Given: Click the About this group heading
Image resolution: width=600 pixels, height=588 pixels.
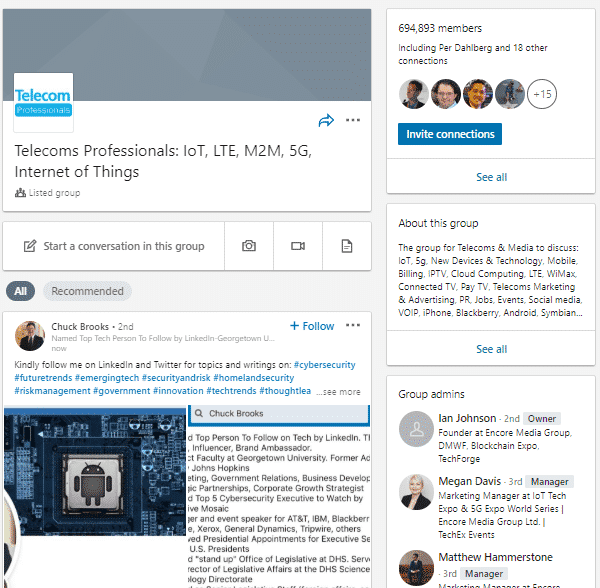Looking at the screenshot, I should pyautogui.click(x=438, y=223).
